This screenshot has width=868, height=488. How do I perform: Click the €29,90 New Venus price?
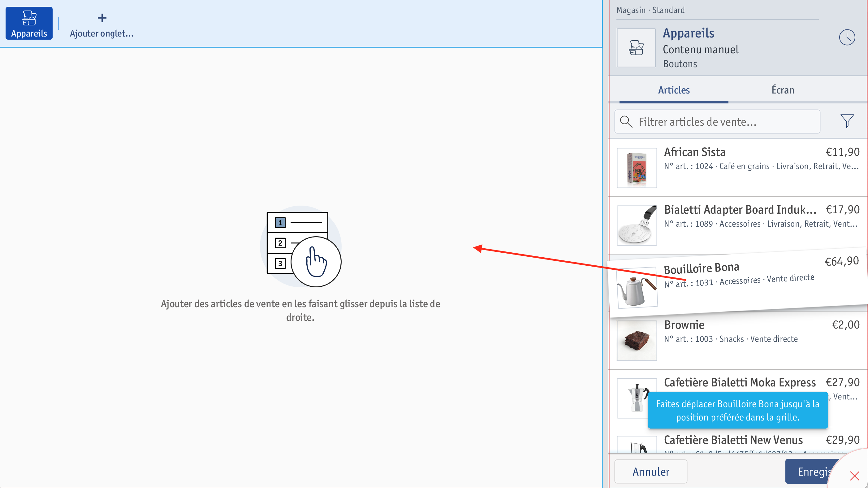(842, 440)
